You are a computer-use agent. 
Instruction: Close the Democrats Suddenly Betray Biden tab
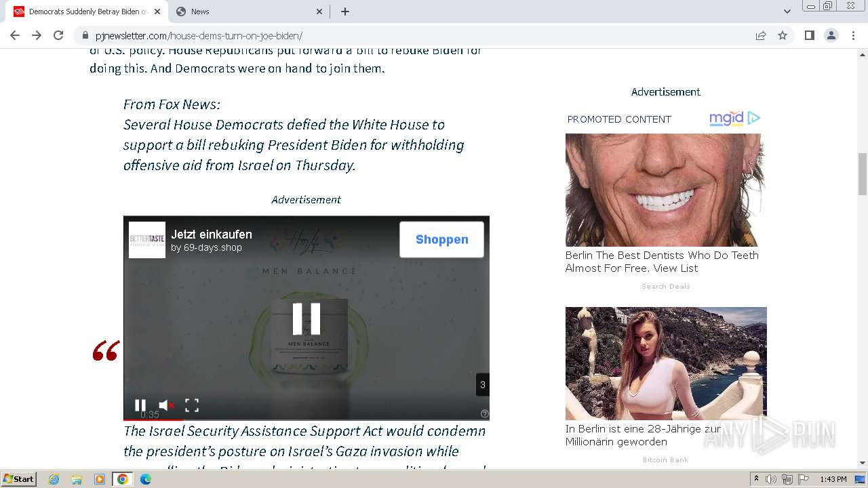coord(157,12)
